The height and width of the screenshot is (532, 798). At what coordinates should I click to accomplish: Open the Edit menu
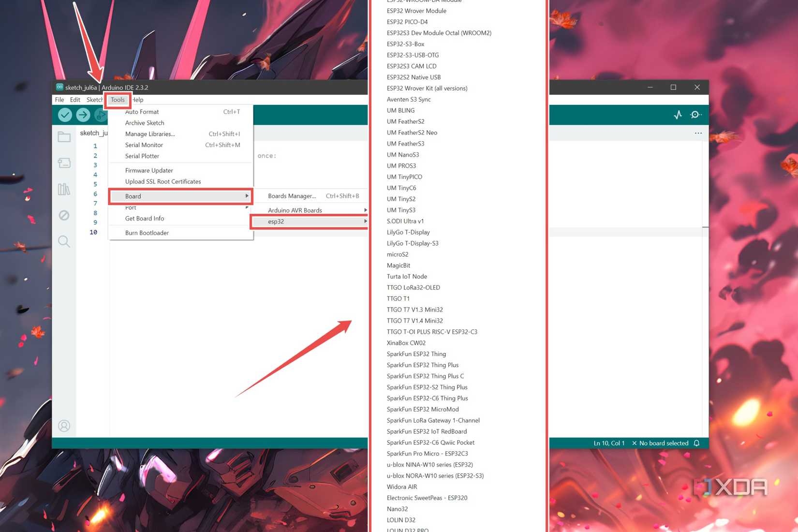75,100
